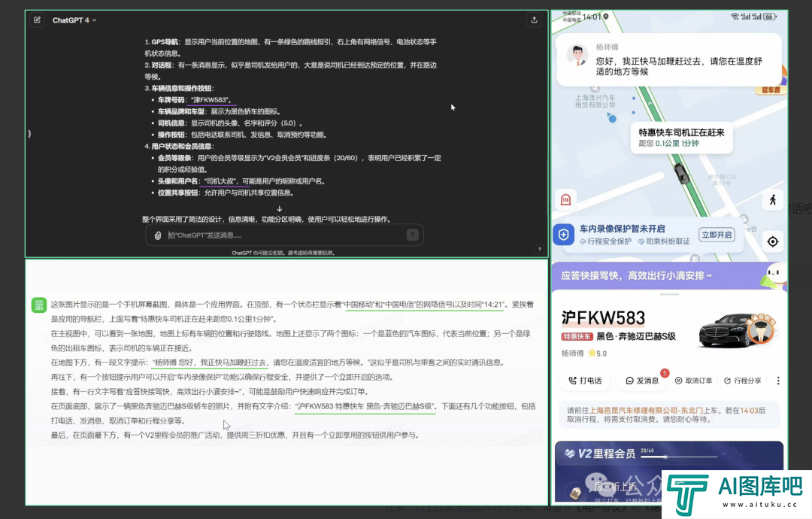Click 行程安全保护 link
The image size is (812, 519).
point(605,241)
